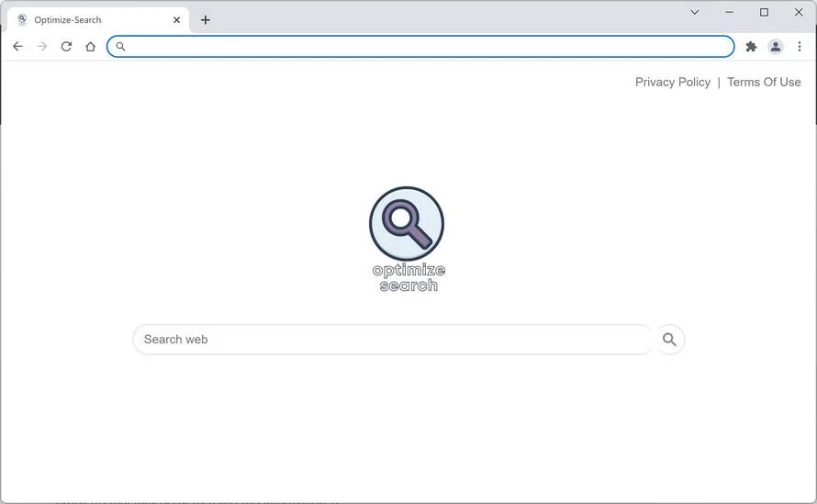Minimize the browser window
817x504 pixels.
coord(730,12)
